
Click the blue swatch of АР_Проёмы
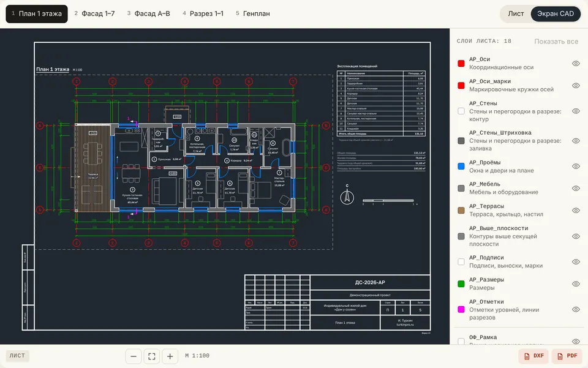coord(461,167)
